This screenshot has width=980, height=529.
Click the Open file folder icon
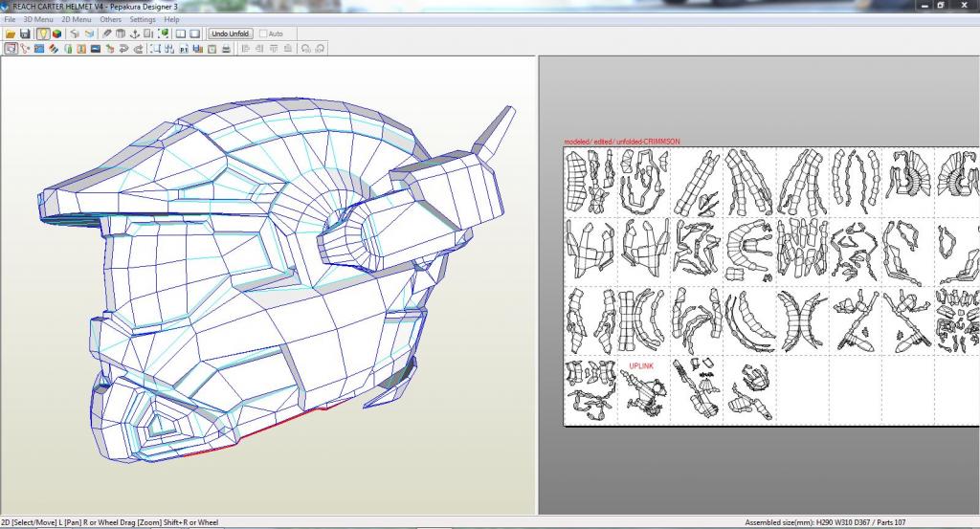(x=11, y=33)
